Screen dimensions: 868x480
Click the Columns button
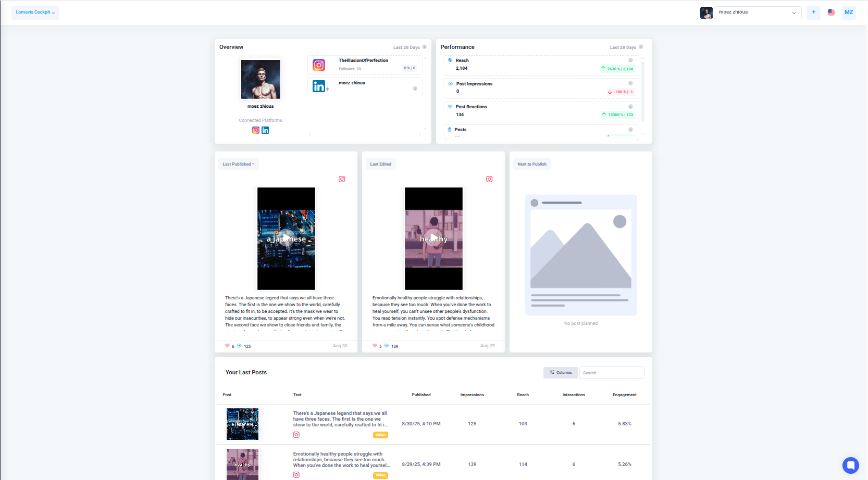point(561,373)
